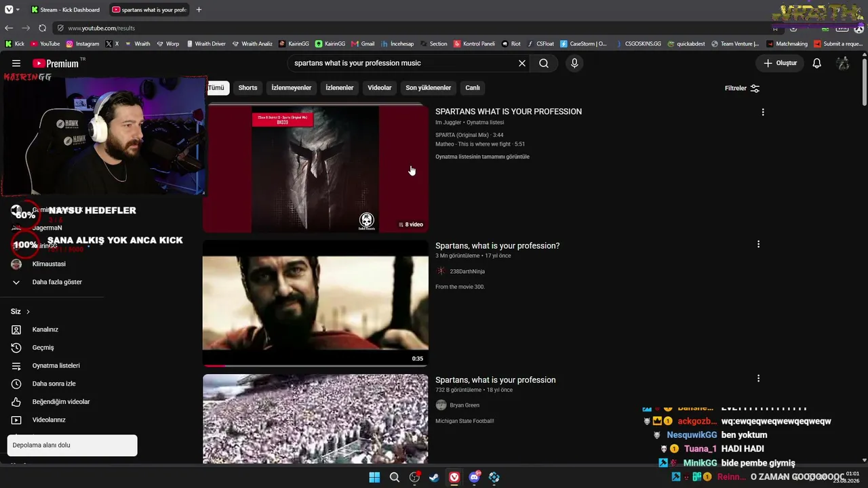Click Oynatma listesinin tamamını görüntüle link
868x488 pixels.
coord(482,157)
